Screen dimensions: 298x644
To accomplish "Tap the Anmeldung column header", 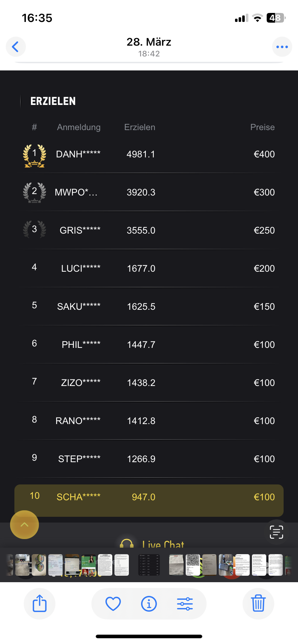I will click(x=79, y=127).
